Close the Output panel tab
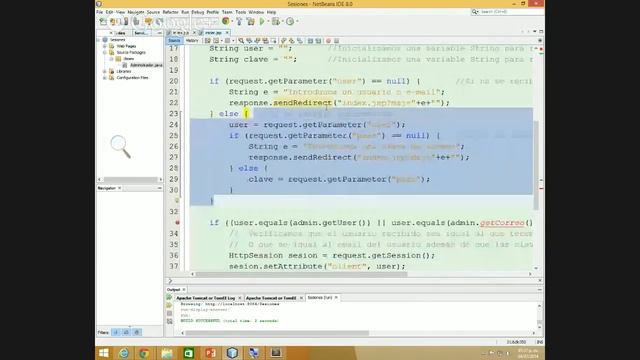640x360 pixels. [x=184, y=289]
